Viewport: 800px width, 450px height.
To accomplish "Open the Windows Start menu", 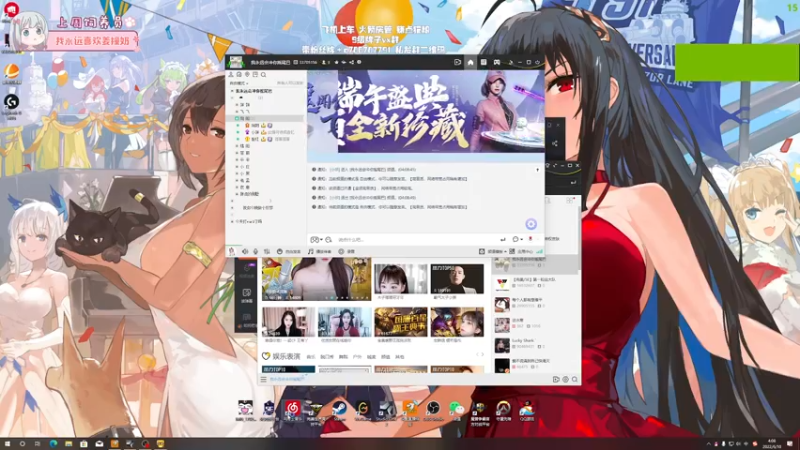I will point(7,444).
